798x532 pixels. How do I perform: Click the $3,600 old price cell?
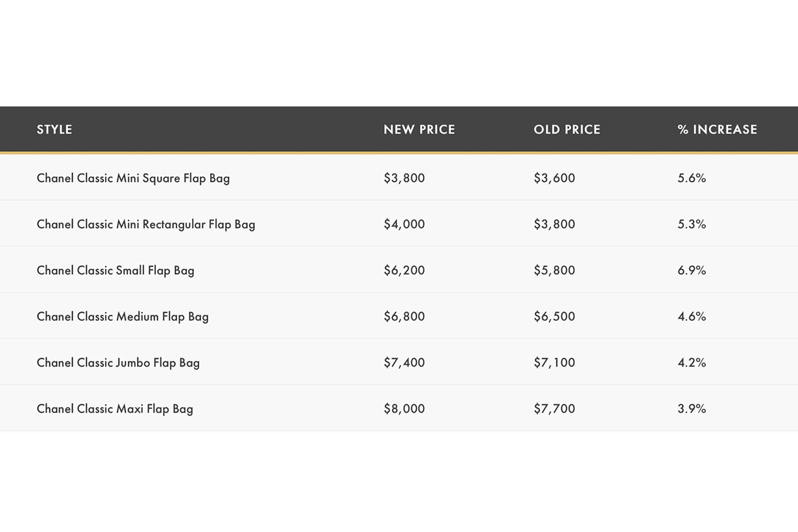(x=554, y=178)
